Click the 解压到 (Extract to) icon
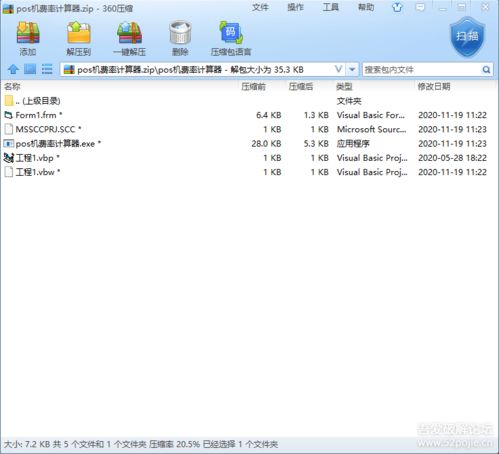 [x=79, y=33]
